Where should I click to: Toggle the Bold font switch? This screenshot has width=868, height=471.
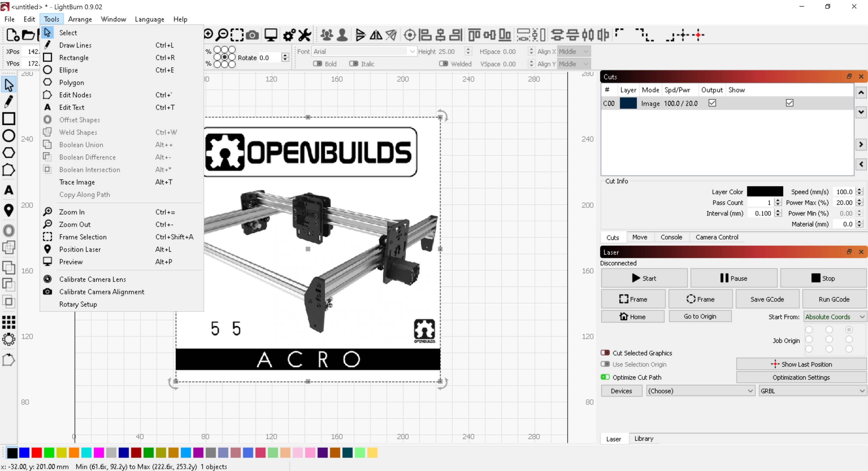click(317, 64)
